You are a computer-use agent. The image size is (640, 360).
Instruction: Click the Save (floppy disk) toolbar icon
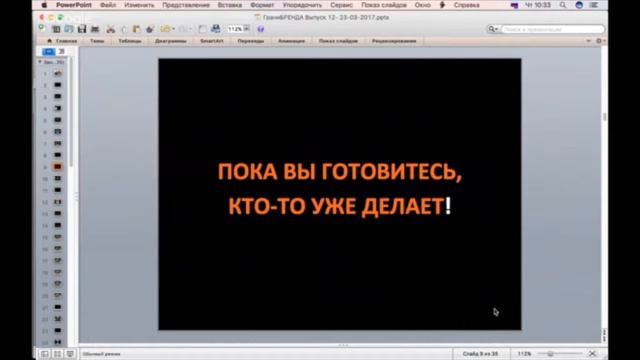[82, 29]
